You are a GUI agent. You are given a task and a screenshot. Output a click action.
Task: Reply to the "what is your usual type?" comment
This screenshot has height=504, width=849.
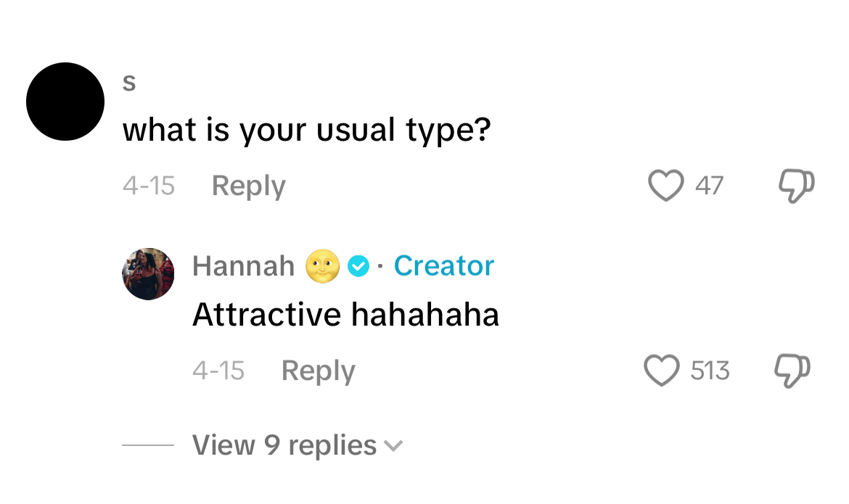[248, 186]
